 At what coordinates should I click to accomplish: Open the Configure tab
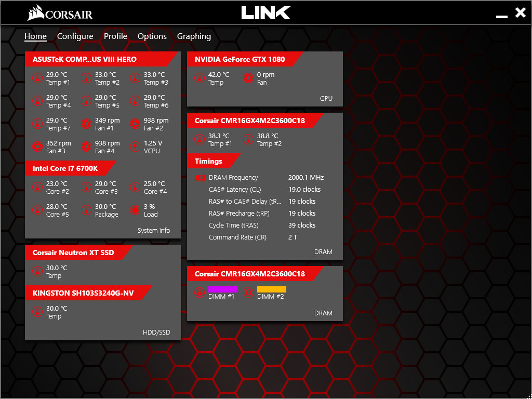click(x=75, y=36)
